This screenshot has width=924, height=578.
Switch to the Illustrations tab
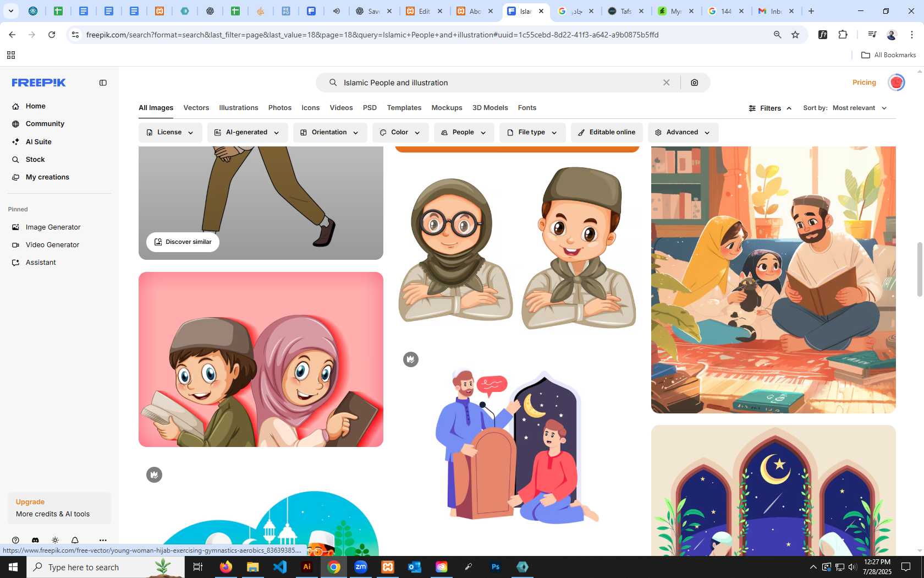(x=239, y=108)
